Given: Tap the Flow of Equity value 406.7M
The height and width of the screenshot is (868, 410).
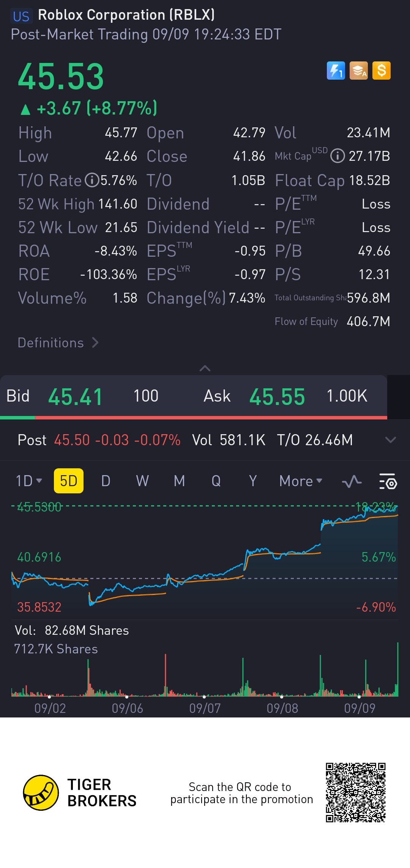Looking at the screenshot, I should click(369, 322).
